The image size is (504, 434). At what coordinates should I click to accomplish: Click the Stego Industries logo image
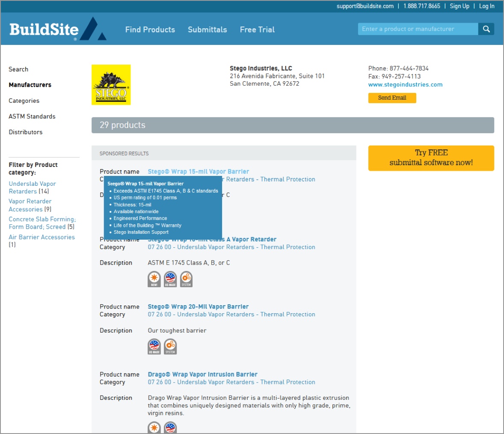coord(111,85)
